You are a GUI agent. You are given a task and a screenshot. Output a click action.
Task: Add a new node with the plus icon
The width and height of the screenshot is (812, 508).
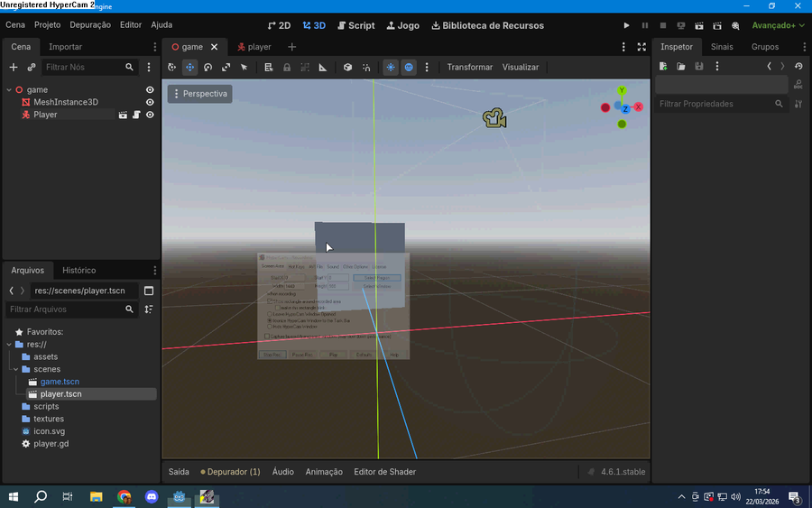pyautogui.click(x=14, y=68)
